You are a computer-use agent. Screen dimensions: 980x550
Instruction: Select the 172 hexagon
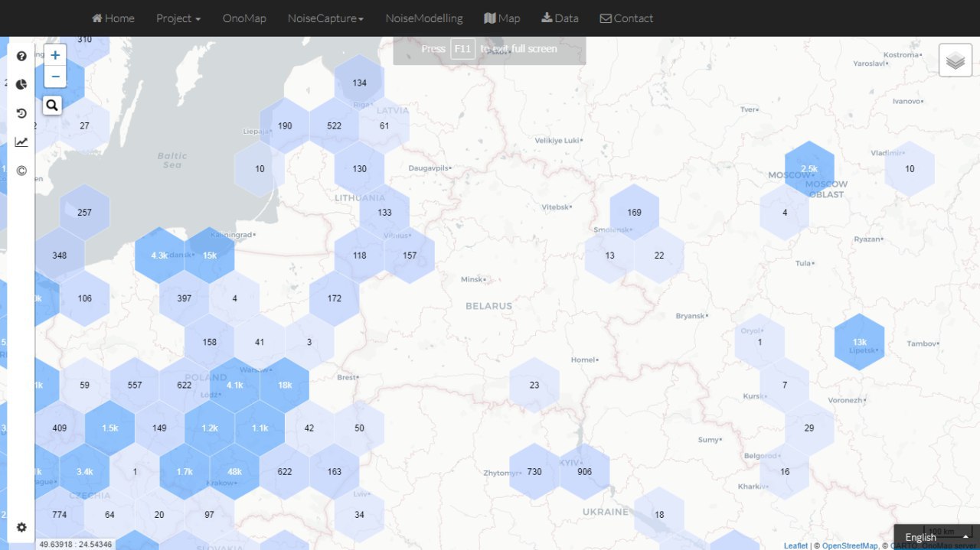pyautogui.click(x=335, y=298)
